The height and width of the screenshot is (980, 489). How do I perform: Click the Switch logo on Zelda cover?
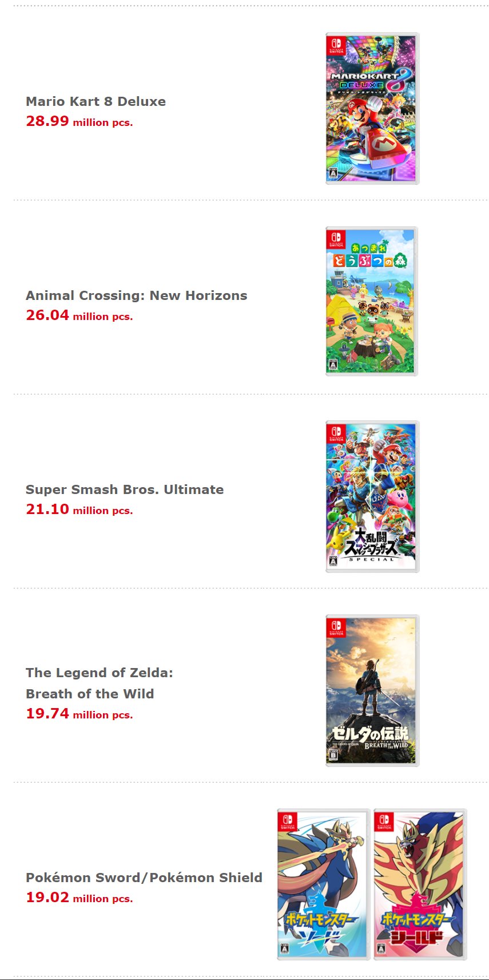pos(336,628)
